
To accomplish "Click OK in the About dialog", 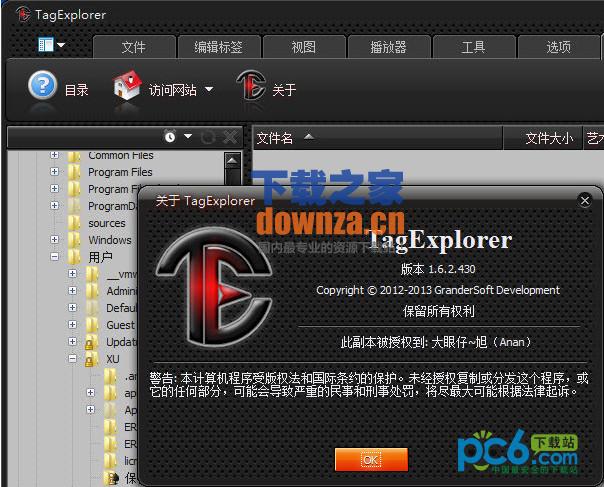I will (371, 459).
